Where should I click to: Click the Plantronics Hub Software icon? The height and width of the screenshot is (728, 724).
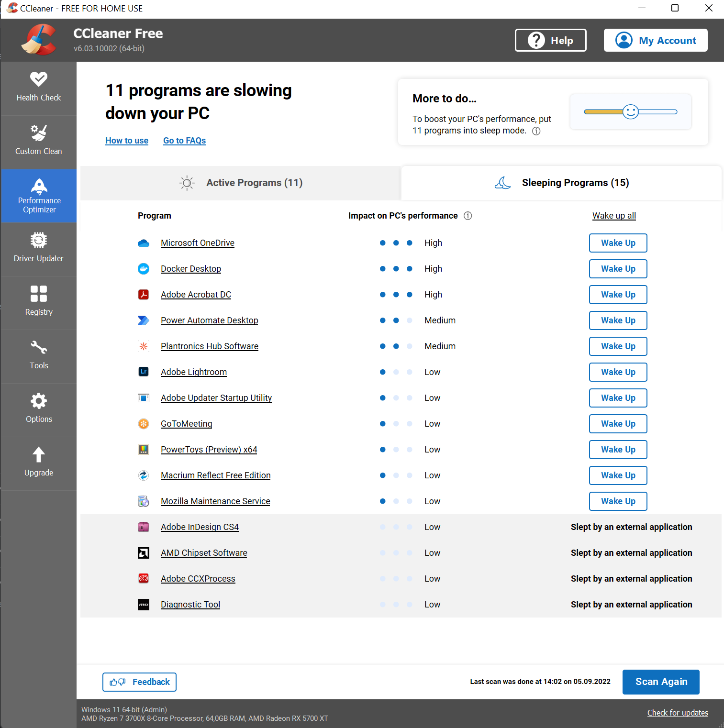coord(144,346)
